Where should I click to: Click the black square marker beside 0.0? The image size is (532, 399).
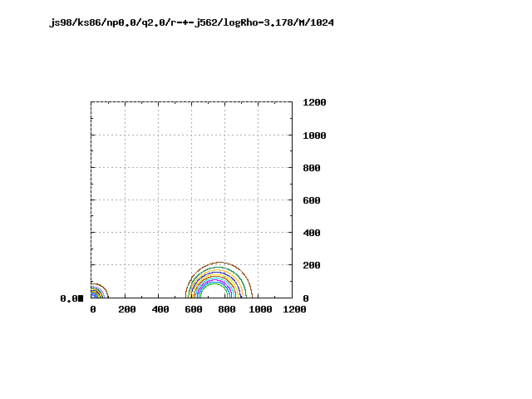81,298
